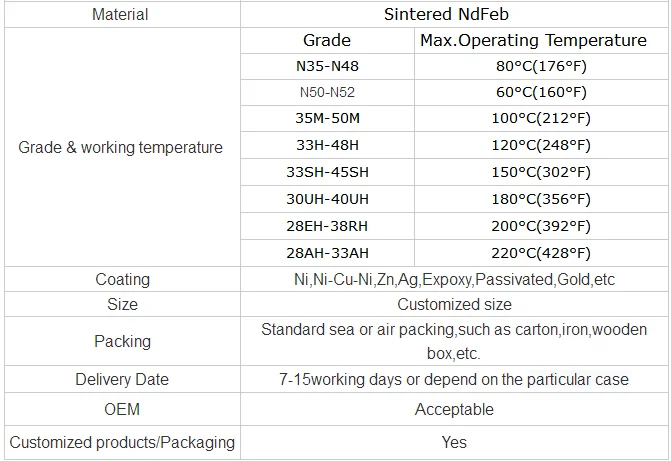671x461 pixels.
Task: Click the Customized products/Packaging label
Action: [121, 442]
